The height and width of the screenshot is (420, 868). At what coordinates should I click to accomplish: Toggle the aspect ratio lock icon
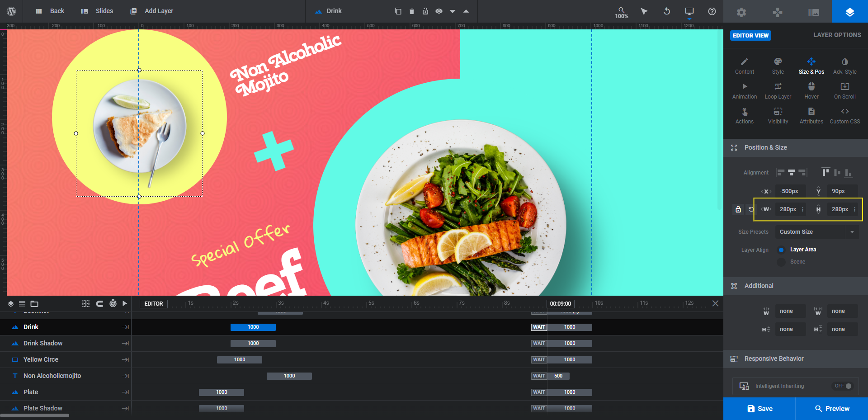tap(738, 209)
